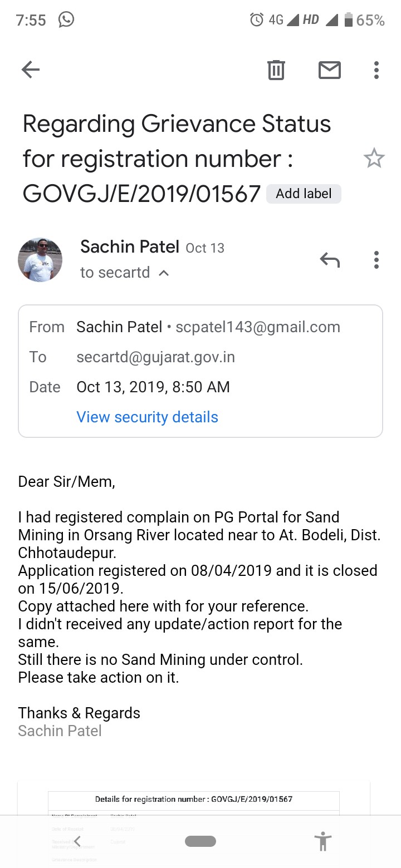Open View security details link
The width and height of the screenshot is (401, 868).
coord(147,417)
